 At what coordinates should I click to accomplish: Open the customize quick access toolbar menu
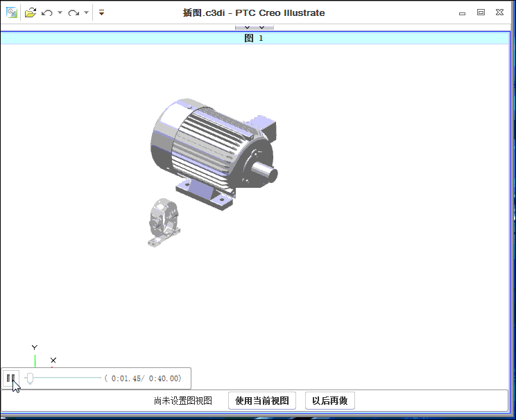click(x=102, y=12)
